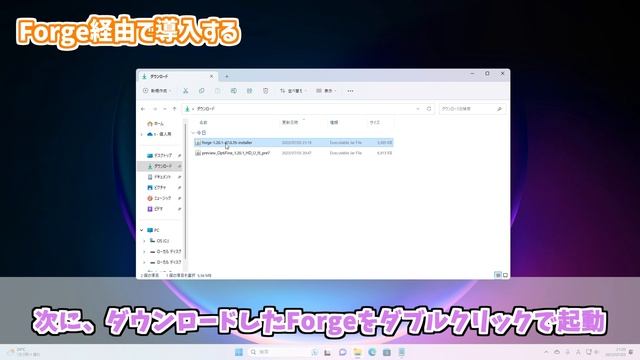
Task: Select ダウンロード in the sidebar
Action: point(160,166)
